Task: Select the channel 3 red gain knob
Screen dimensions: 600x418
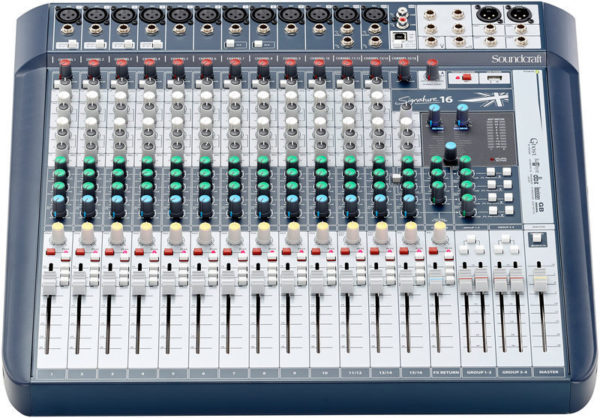Action: point(122,69)
